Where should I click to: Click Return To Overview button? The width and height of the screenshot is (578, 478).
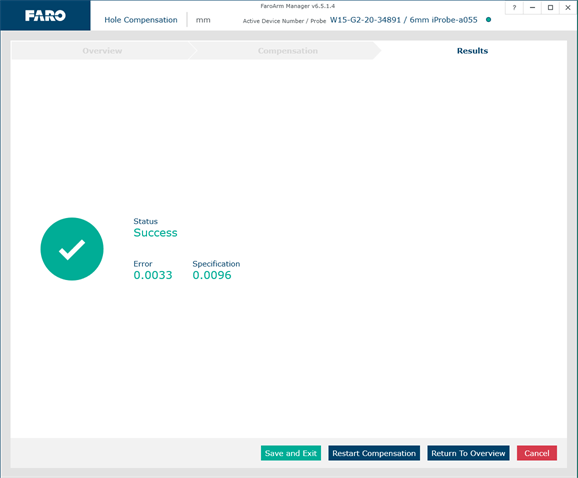[x=468, y=453]
